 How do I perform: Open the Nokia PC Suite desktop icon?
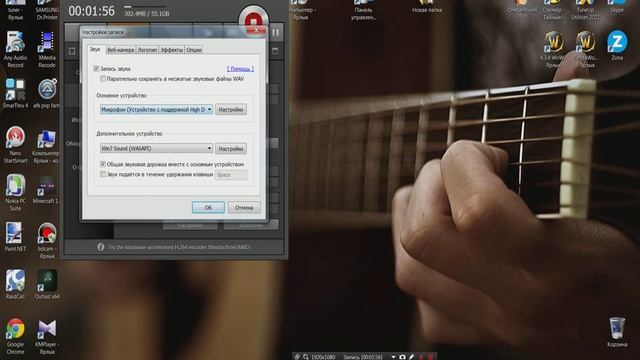click(x=15, y=192)
